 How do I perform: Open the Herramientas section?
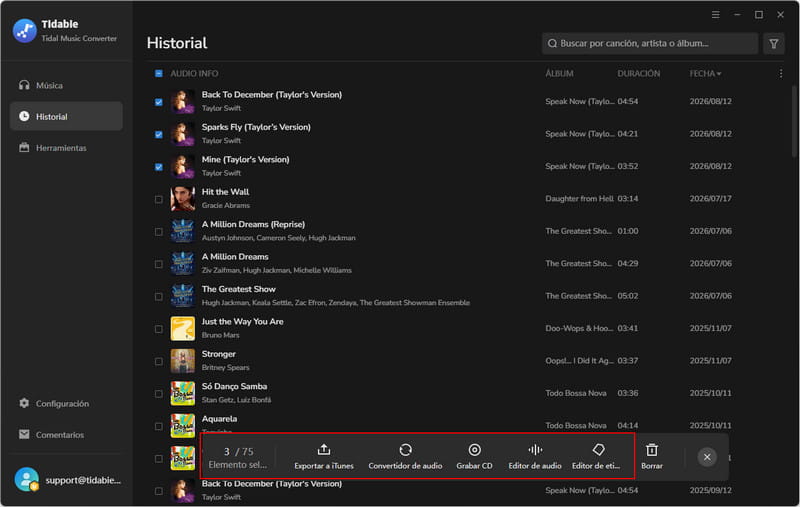point(66,148)
